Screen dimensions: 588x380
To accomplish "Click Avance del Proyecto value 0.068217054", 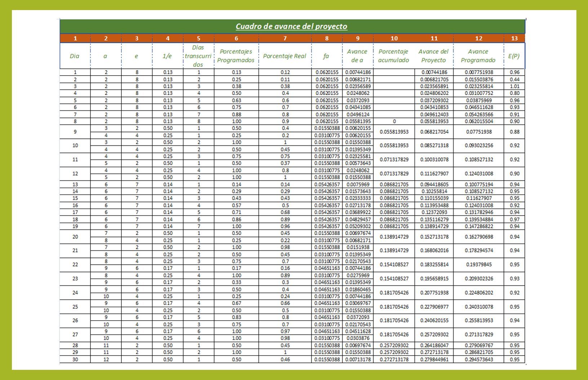I will (434, 132).
